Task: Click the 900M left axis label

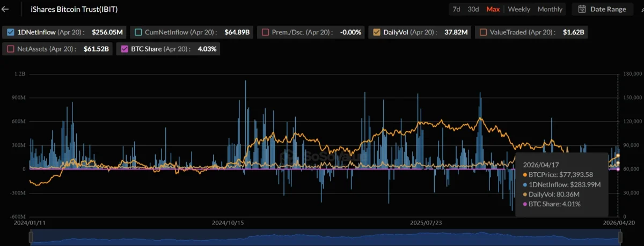Action: click(x=18, y=98)
